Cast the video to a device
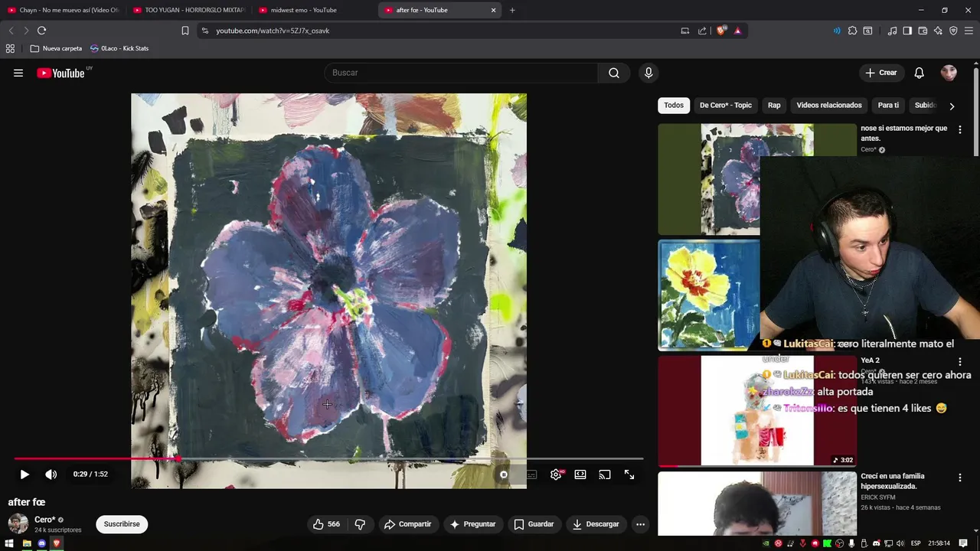The image size is (980, 551). [605, 474]
